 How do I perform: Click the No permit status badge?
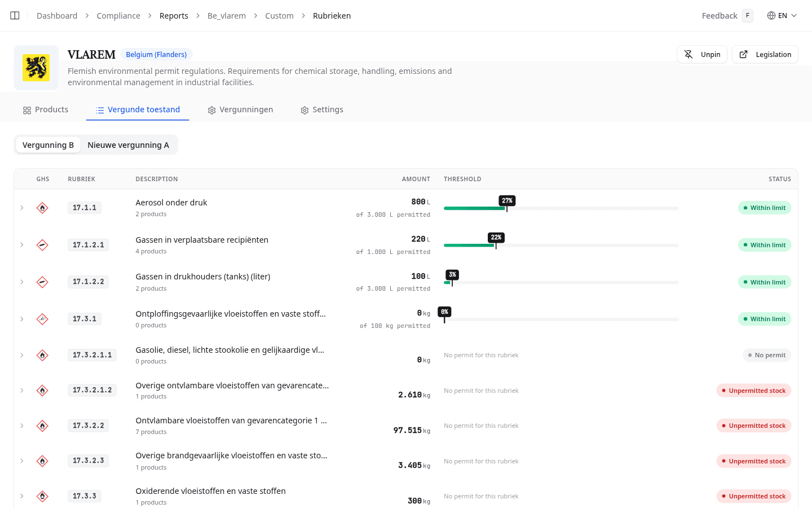[767, 355]
